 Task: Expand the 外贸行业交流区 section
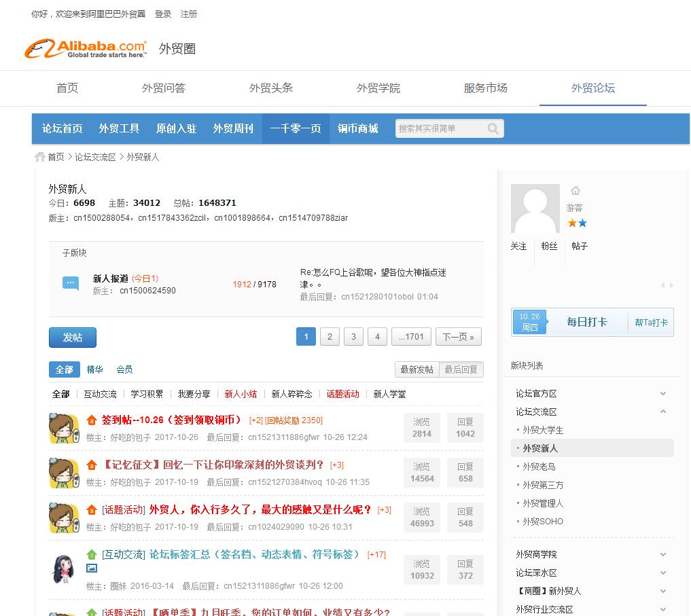point(662,609)
